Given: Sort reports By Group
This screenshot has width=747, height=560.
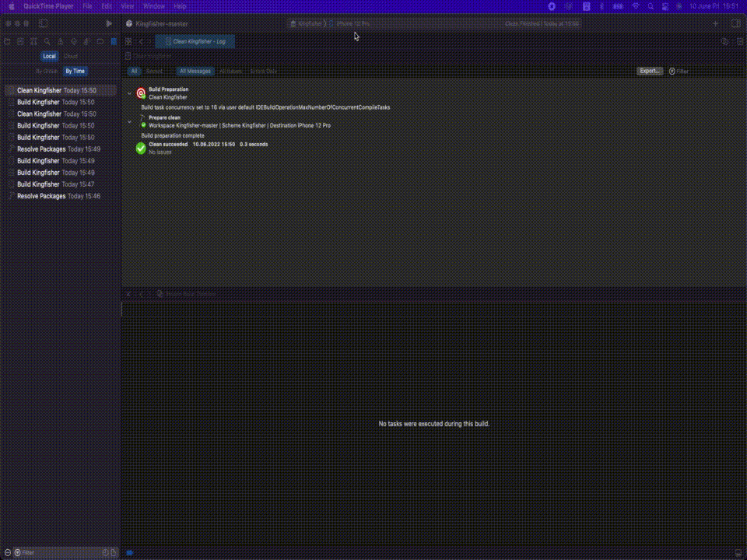Looking at the screenshot, I should click(47, 71).
